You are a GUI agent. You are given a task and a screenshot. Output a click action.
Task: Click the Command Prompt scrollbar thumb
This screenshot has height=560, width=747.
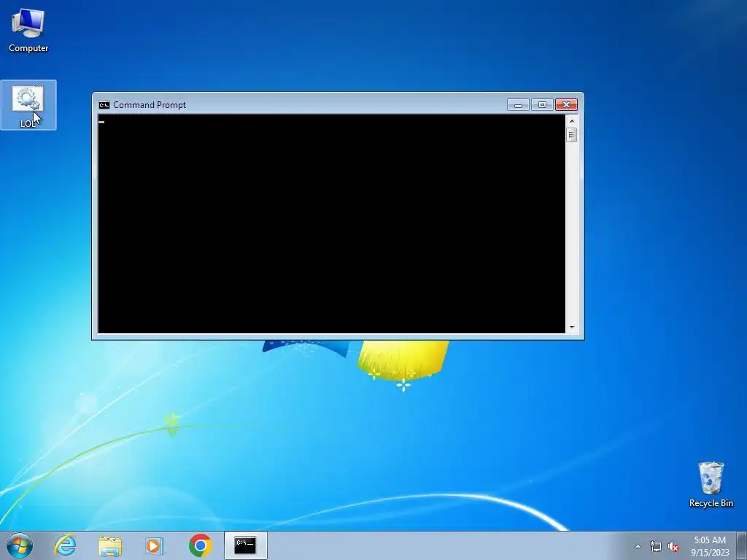click(x=572, y=135)
